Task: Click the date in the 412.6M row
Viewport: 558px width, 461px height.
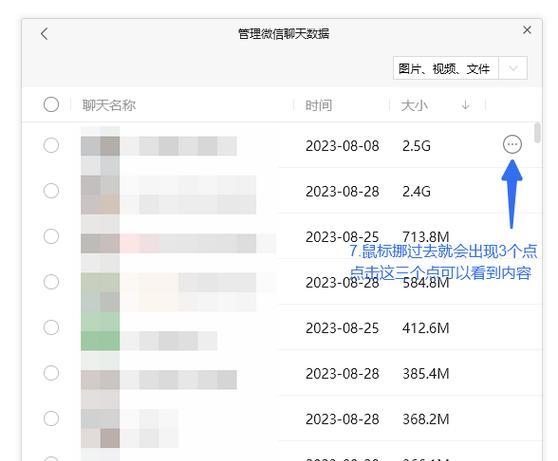Action: pyautogui.click(x=342, y=328)
